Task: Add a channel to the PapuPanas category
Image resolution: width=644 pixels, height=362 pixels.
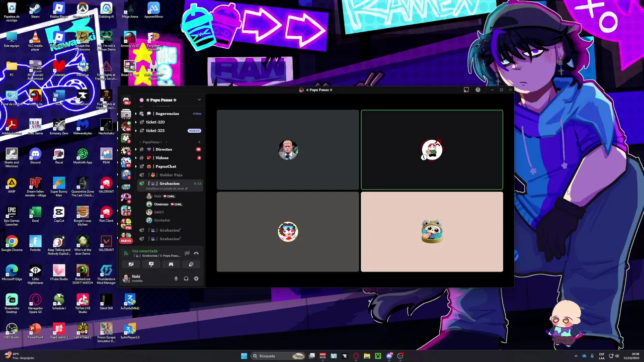Action: (x=199, y=142)
